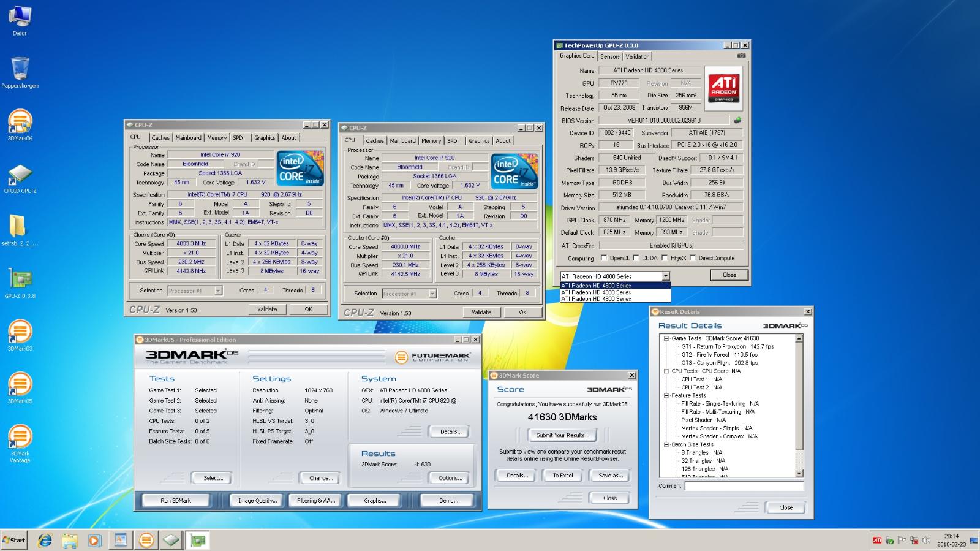Viewport: 980px width, 551px height.
Task: Click the Comment field in Result Details
Action: pos(744,486)
